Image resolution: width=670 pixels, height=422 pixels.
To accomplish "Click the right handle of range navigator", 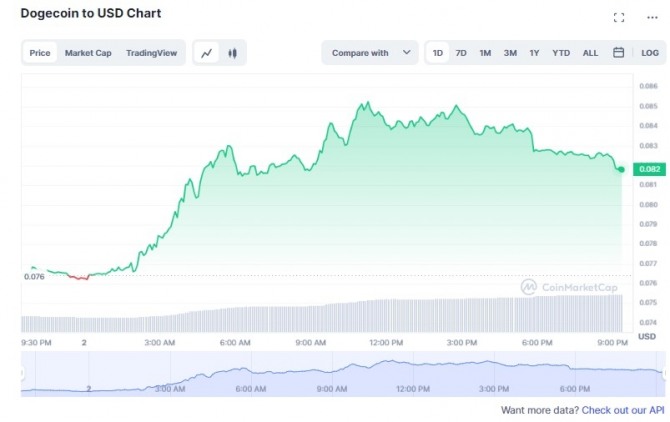I will [663, 373].
